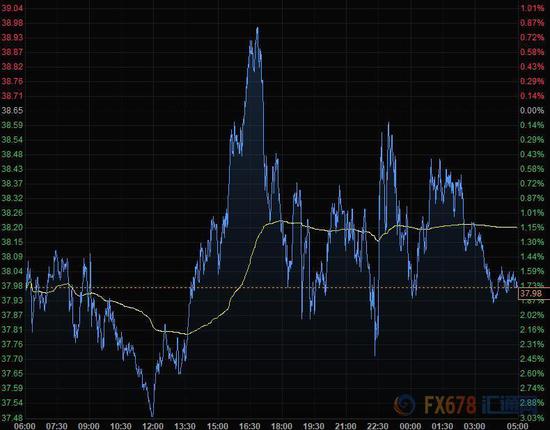Select the 12:00 time axis label
Image resolution: width=550 pixels, height=430 pixels.
pyautogui.click(x=153, y=426)
